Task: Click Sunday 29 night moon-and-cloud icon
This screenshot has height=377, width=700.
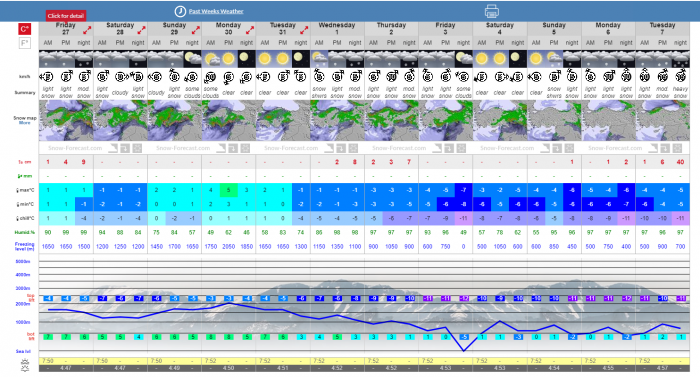Action: pos(192,59)
